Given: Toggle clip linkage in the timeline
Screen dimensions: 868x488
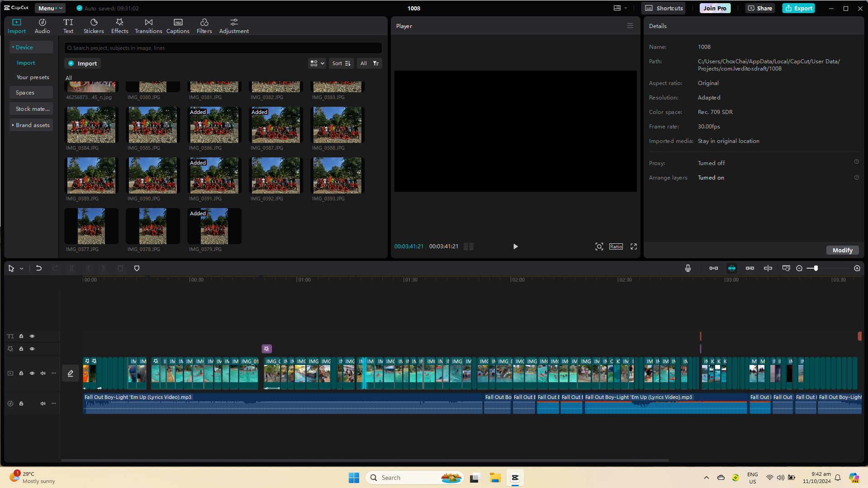Looking at the screenshot, I should click(x=750, y=268).
